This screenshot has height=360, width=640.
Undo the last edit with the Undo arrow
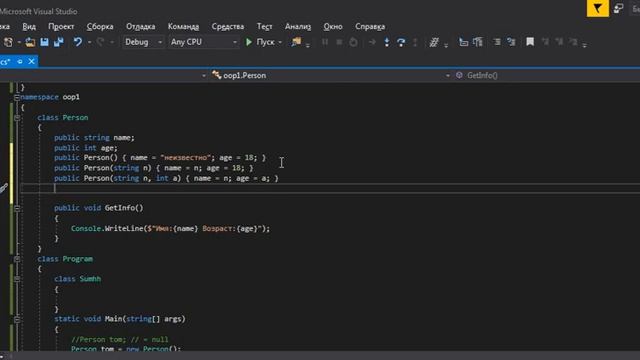(78, 42)
